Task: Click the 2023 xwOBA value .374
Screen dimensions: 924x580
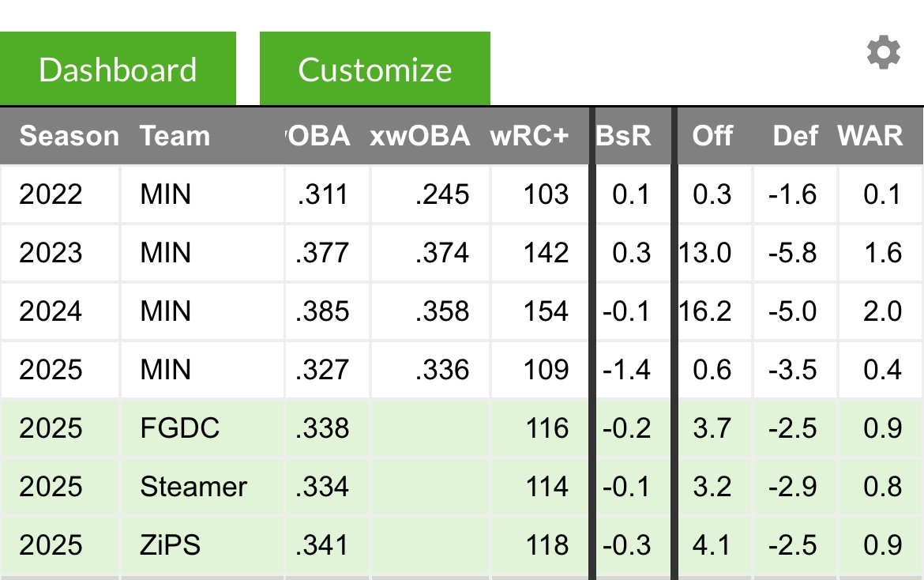Action: coord(442,253)
